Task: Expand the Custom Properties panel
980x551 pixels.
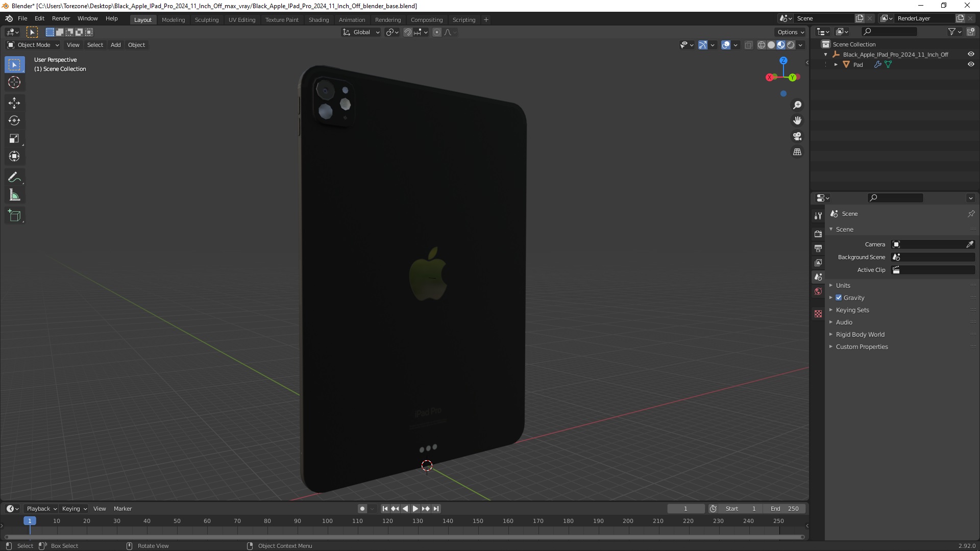Action: (862, 346)
